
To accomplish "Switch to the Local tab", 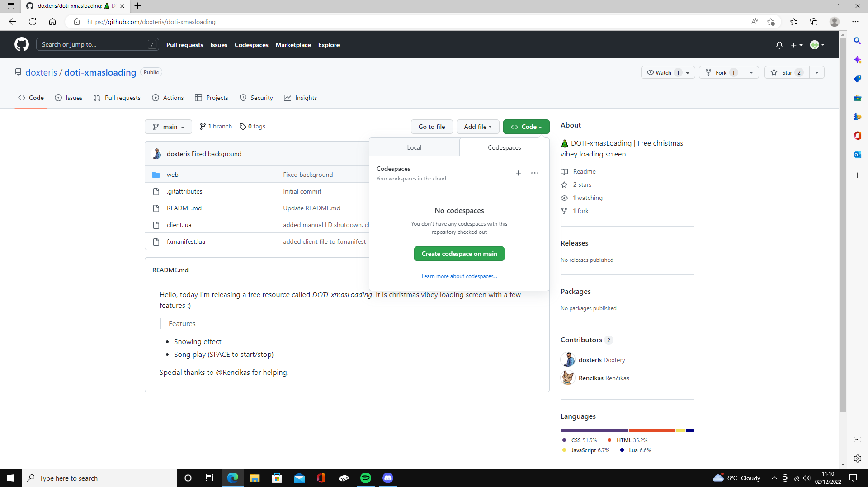I will tap(414, 147).
